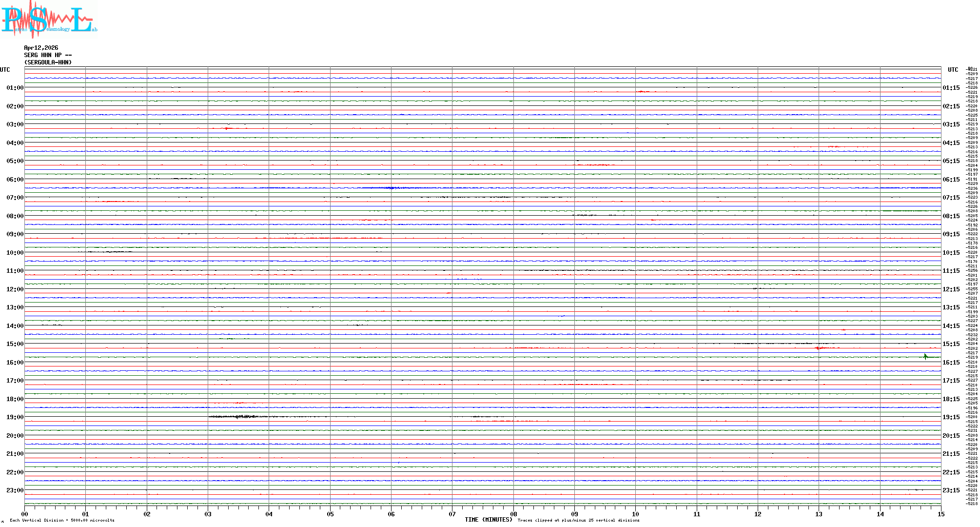This screenshot has width=980, height=527.
Task: Select the 23:15 label on right axis
Action: [x=951, y=490]
